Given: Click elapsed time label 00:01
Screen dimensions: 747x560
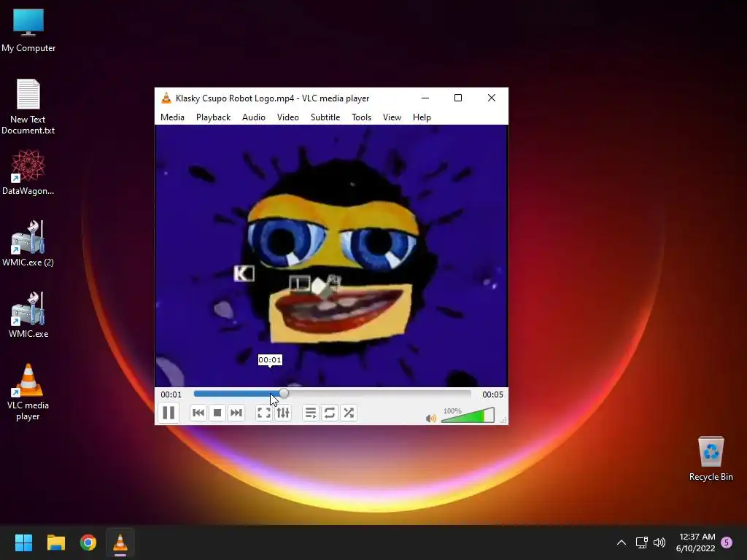Looking at the screenshot, I should pyautogui.click(x=171, y=394).
